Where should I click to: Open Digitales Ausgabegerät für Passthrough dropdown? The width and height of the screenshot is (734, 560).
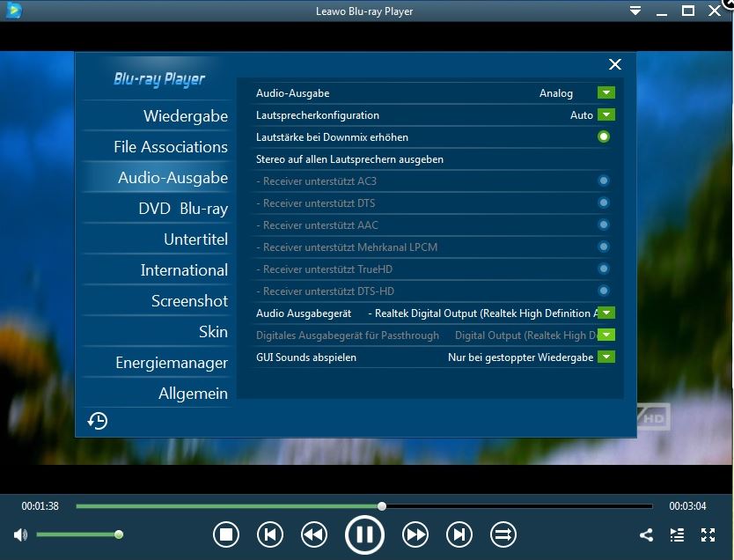[x=606, y=335]
